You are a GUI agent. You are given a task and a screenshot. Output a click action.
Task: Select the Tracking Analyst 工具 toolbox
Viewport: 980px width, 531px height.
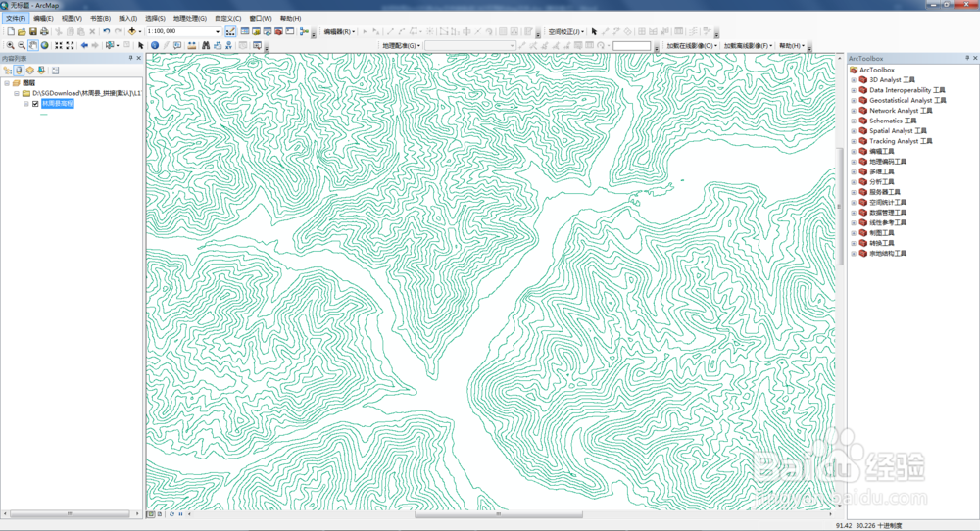click(x=901, y=141)
